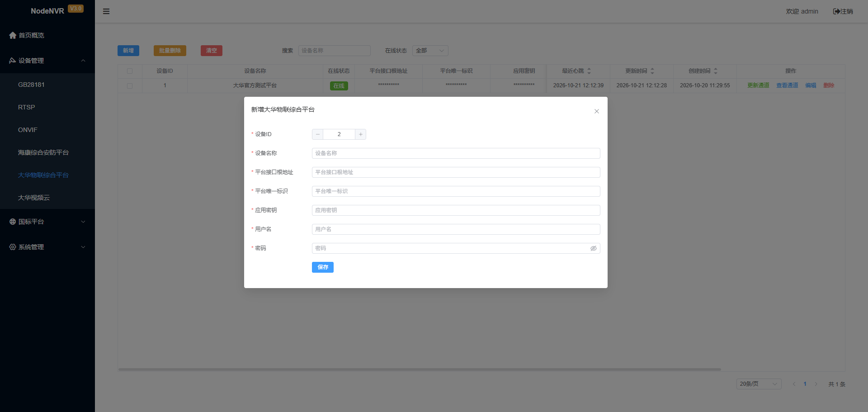Click the 清空 clear button

pyautogui.click(x=212, y=51)
